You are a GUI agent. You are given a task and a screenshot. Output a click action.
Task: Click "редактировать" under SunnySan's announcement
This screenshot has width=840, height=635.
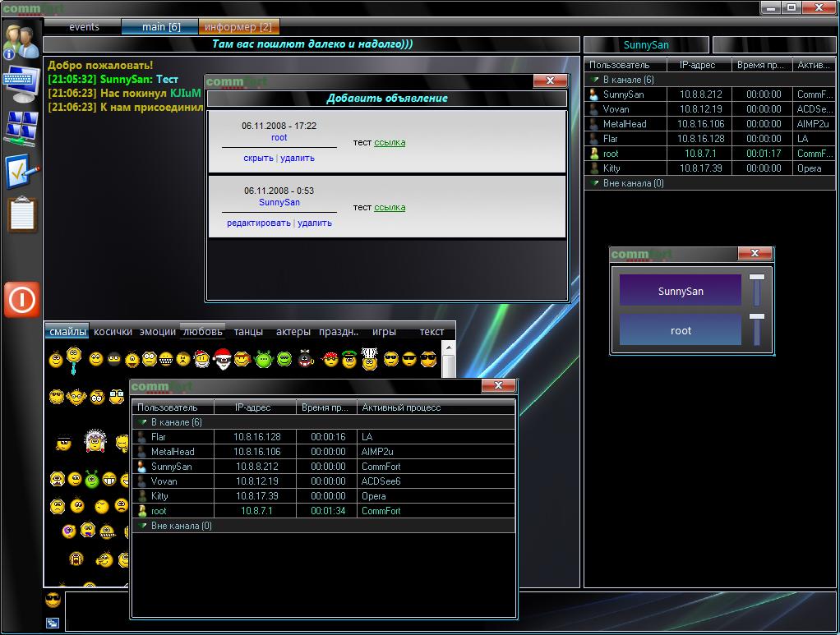[x=258, y=223]
